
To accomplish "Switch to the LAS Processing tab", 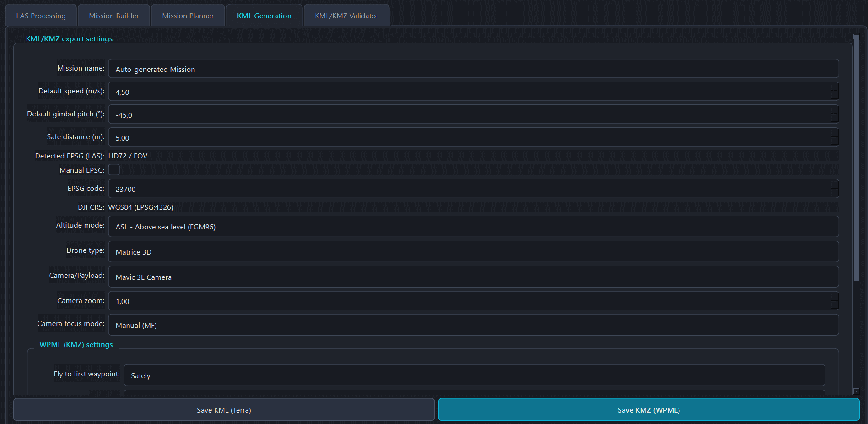I will coord(41,16).
